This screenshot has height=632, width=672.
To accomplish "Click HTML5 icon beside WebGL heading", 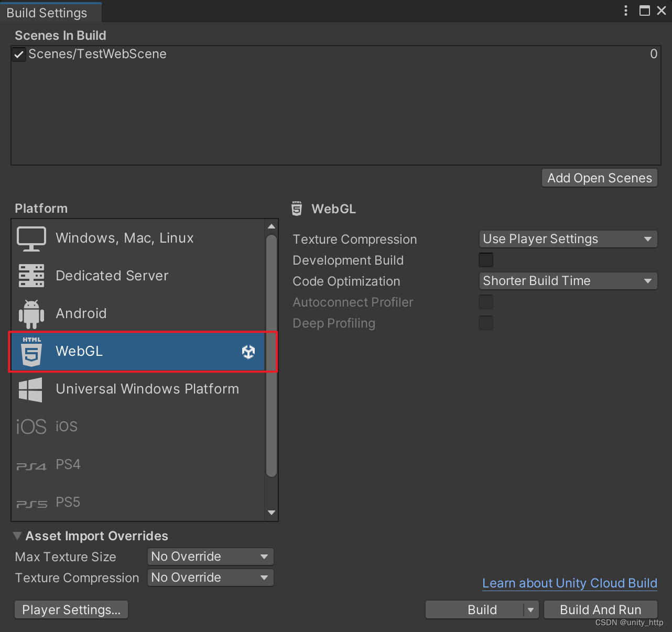I will 297,209.
